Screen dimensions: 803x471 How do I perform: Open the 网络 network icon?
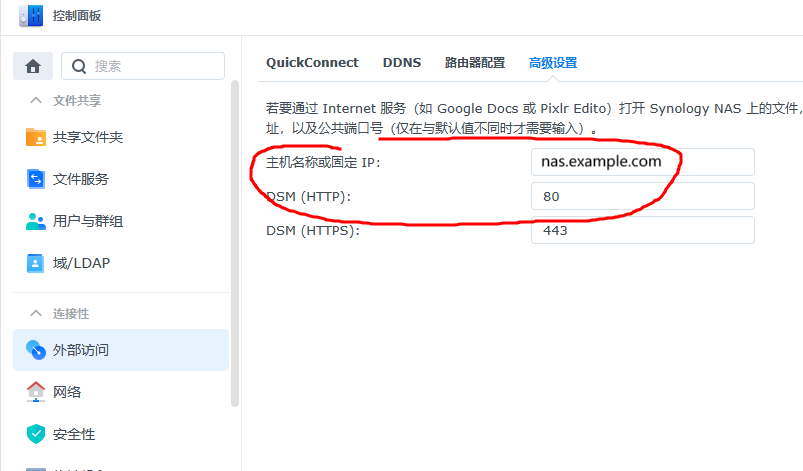[x=36, y=391]
